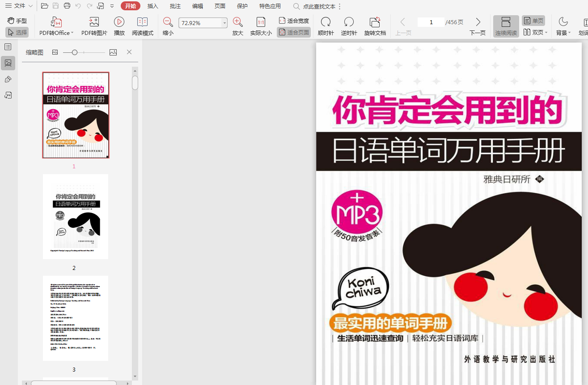Switch to the 插入 tab

click(x=153, y=6)
